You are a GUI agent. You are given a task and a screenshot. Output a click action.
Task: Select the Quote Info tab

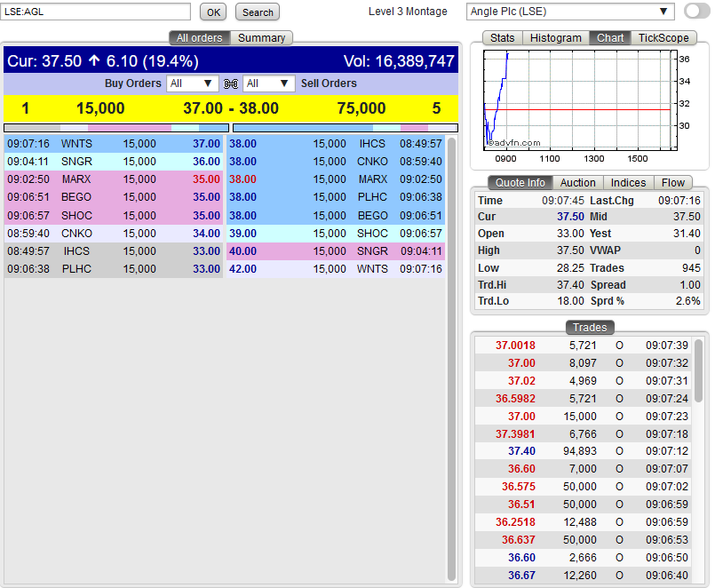pyautogui.click(x=520, y=183)
